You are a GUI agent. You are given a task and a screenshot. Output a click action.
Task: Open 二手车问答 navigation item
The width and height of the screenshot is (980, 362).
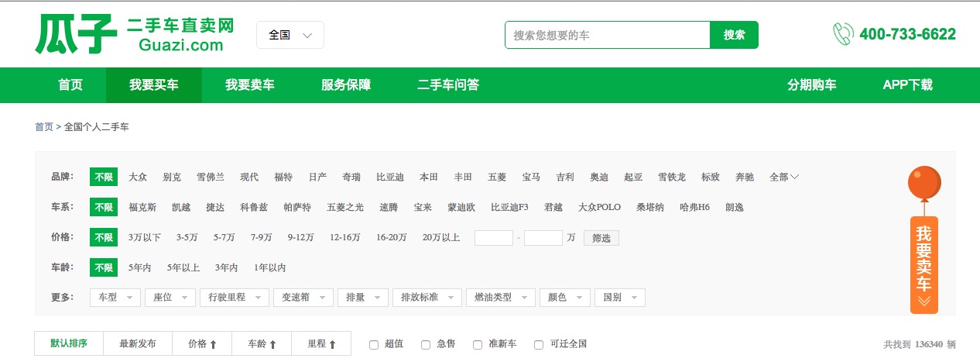tap(448, 85)
